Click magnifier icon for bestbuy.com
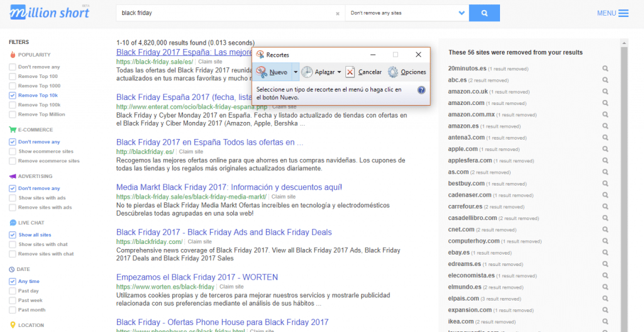The image size is (644, 332). [x=606, y=184]
